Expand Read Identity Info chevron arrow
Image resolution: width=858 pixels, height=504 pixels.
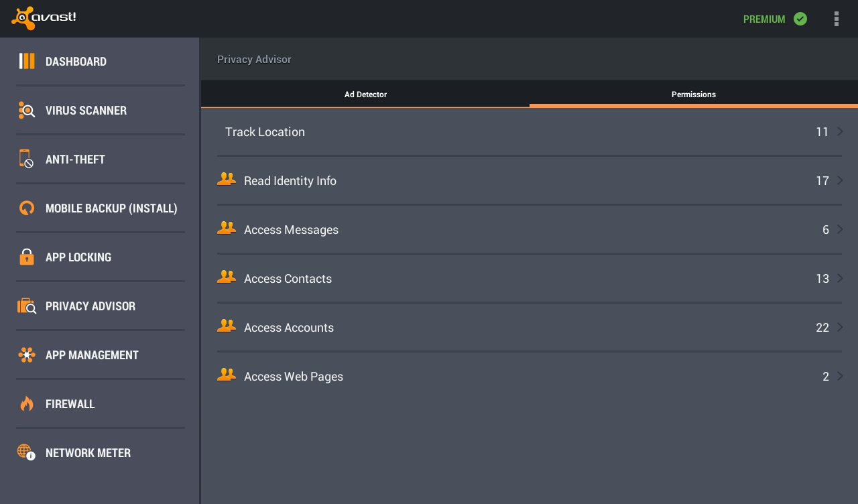840,180
